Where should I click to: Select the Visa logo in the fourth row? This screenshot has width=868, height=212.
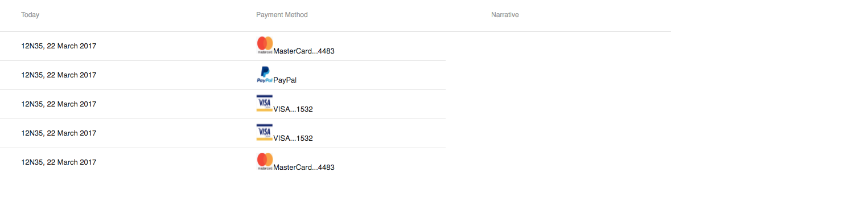click(x=265, y=133)
